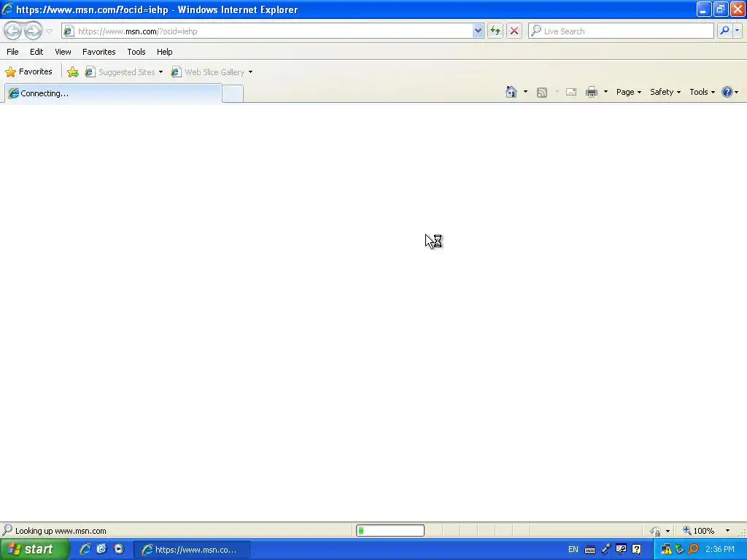Click the RSS feeds icon
Viewport: 747px width, 560px height.
click(x=542, y=93)
